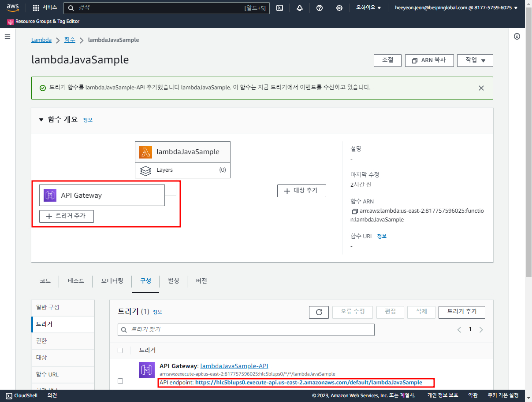Open the 작업 actions dropdown
This screenshot has height=402, width=532.
pos(475,60)
